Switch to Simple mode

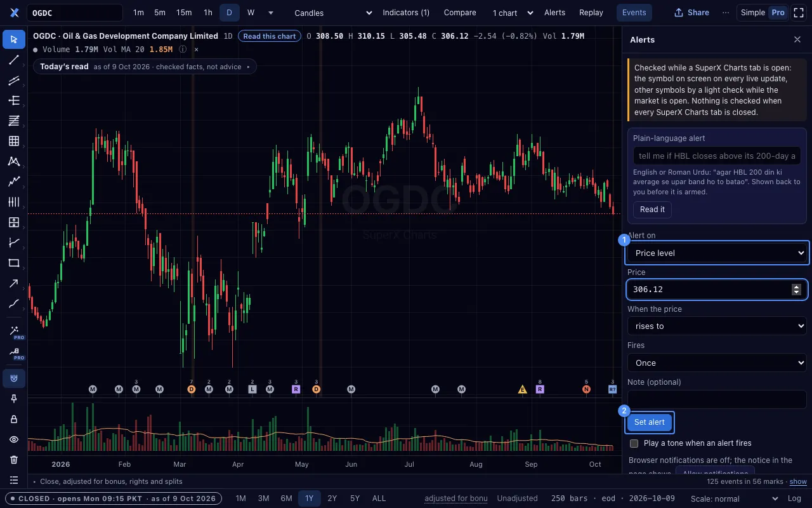click(x=753, y=13)
